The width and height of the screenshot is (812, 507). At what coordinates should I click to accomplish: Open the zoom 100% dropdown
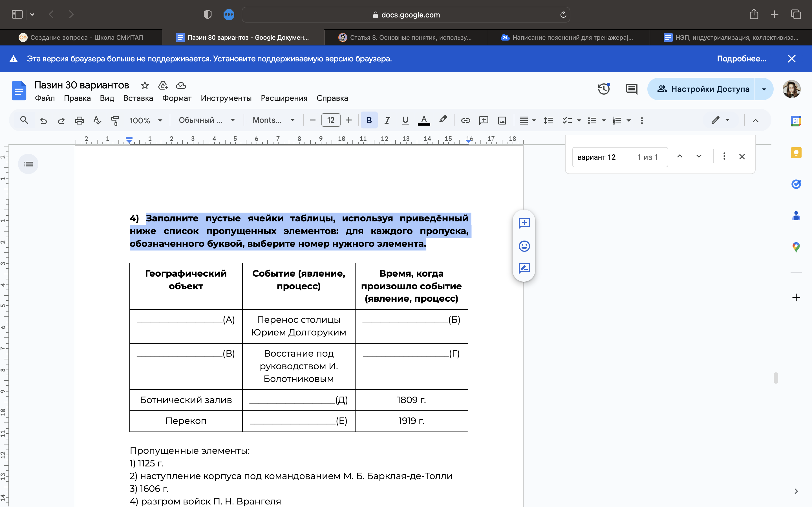146,120
